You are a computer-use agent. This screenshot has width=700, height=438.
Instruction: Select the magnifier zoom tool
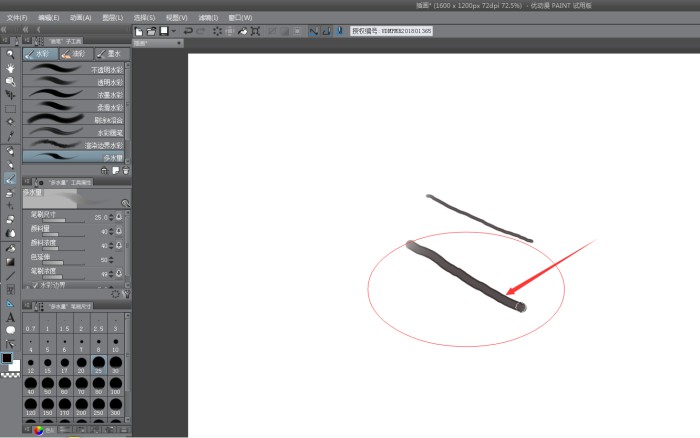10,54
